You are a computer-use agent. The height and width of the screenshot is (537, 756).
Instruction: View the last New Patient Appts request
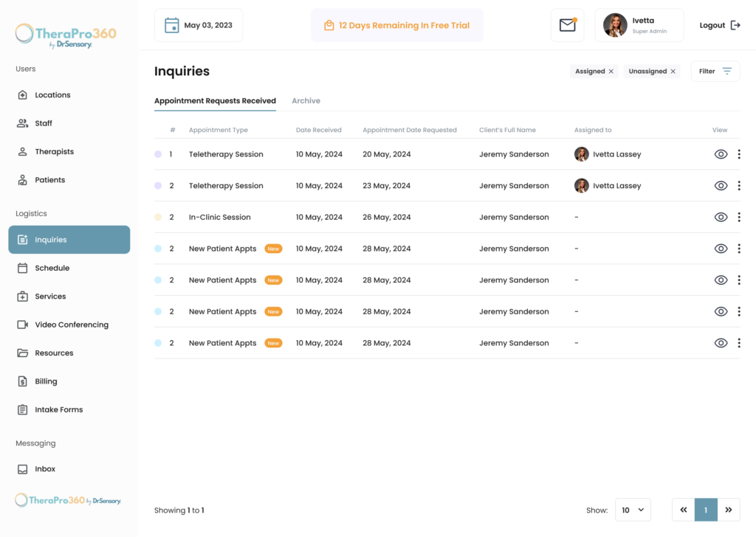point(721,343)
